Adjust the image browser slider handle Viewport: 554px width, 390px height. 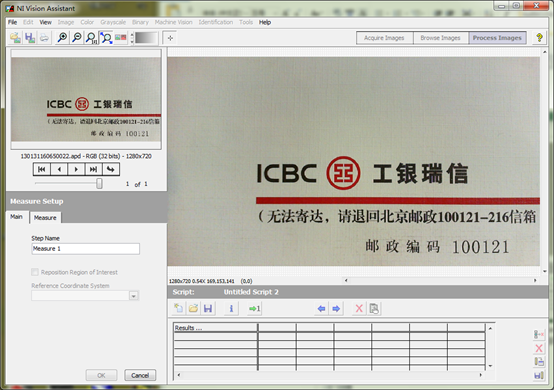point(100,183)
